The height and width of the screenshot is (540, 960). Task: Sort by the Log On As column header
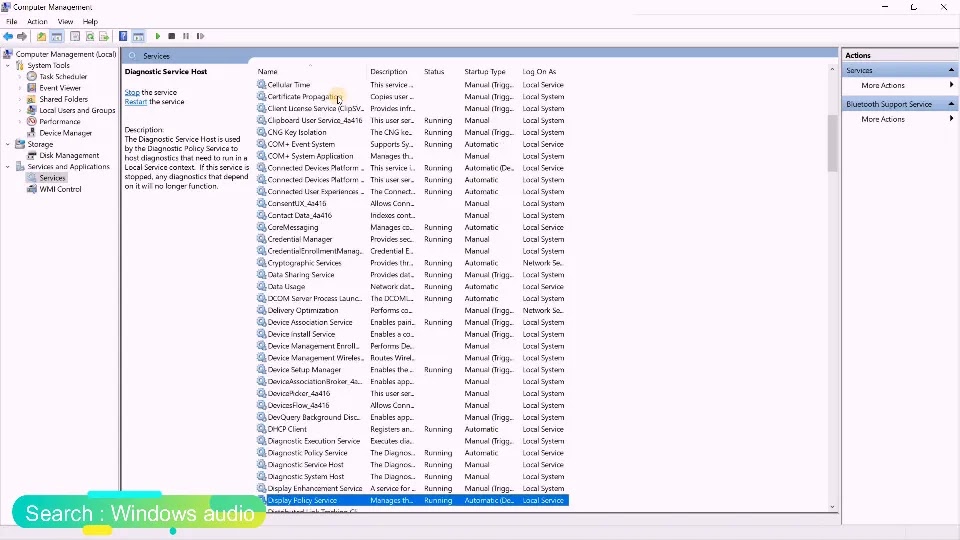click(x=544, y=72)
